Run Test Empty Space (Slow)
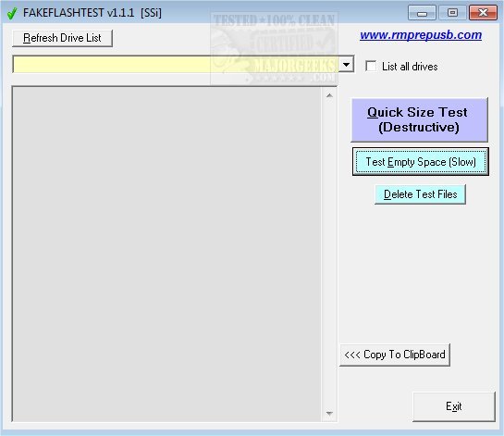The width and height of the screenshot is (504, 436). pos(421,161)
